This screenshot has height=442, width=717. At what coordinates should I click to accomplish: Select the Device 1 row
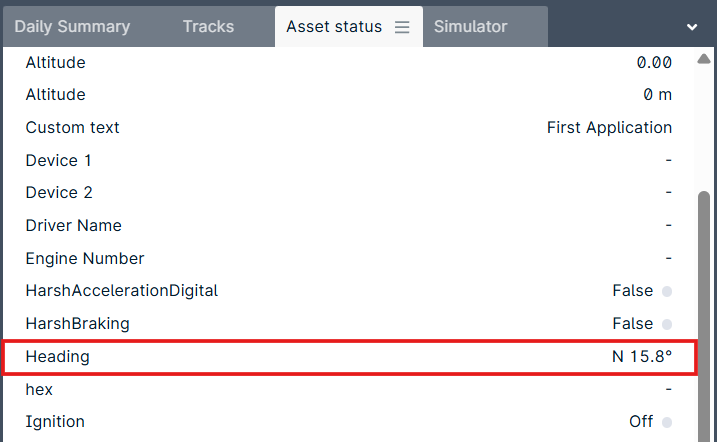(348, 160)
